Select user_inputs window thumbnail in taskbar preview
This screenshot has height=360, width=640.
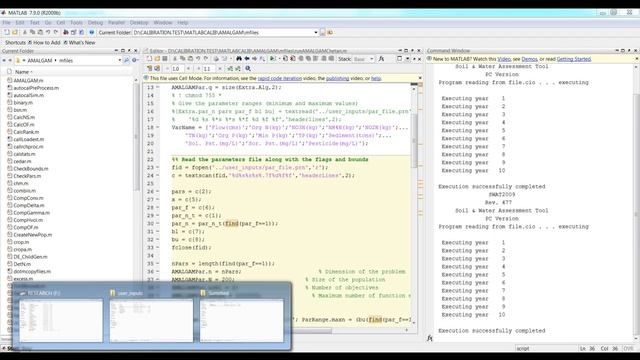click(151, 320)
